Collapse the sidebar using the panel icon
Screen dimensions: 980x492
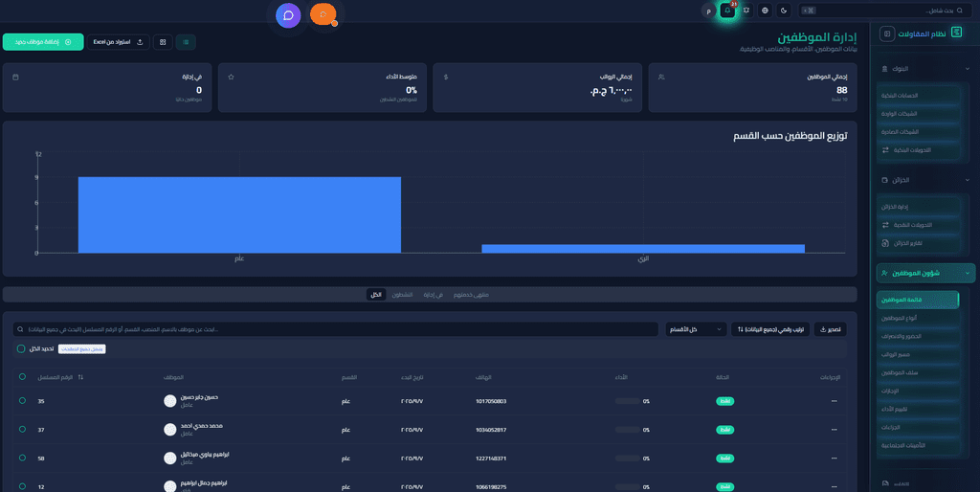pos(886,34)
